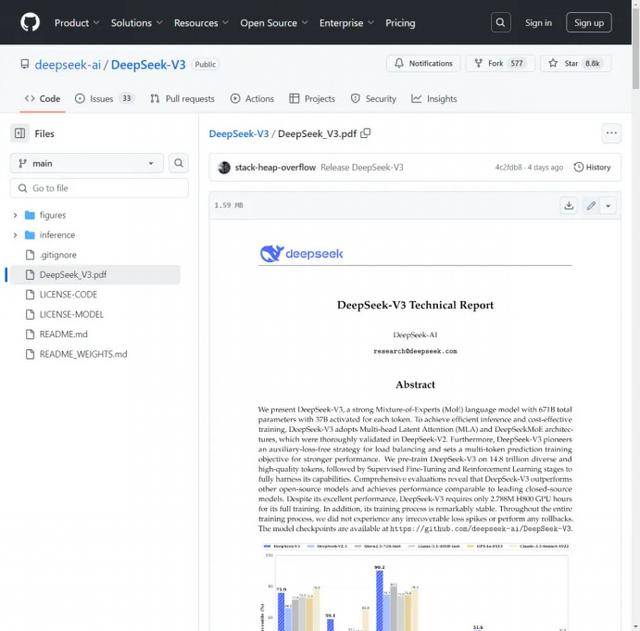The height and width of the screenshot is (631, 640).
Task: Copy path icon after DeepSeek_V3.pdf
Action: 366,133
